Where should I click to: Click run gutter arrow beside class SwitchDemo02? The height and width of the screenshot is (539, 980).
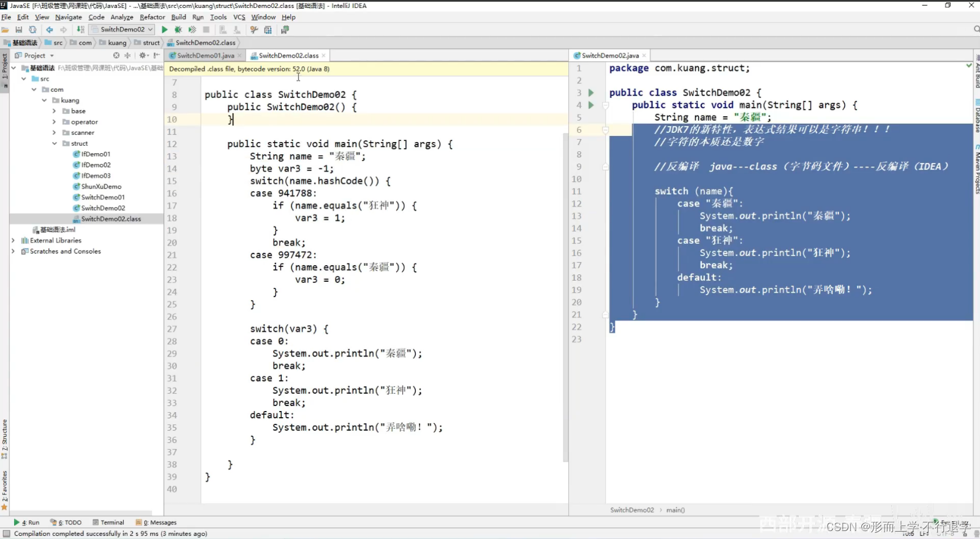(591, 92)
